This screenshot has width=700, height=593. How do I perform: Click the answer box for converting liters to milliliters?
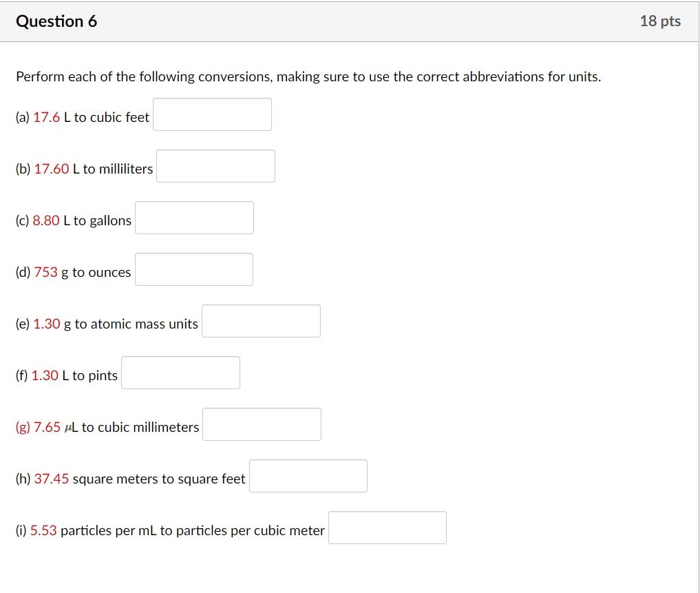[215, 165]
